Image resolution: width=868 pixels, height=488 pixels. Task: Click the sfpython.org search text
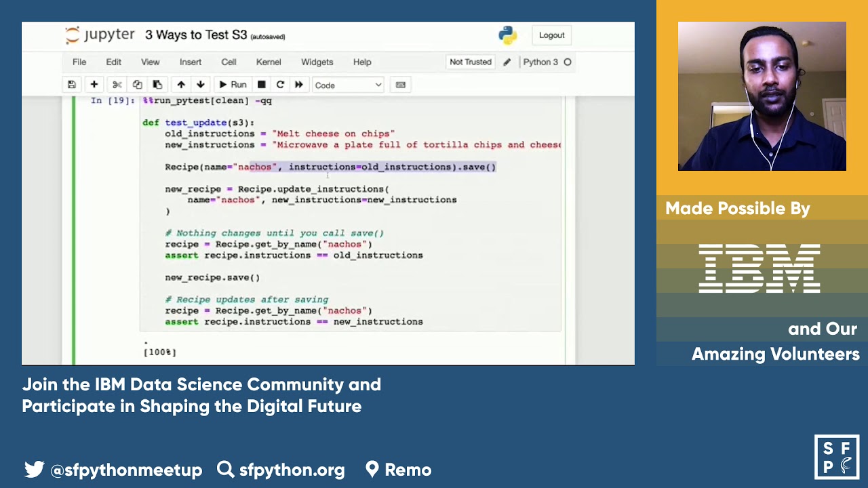click(x=292, y=470)
